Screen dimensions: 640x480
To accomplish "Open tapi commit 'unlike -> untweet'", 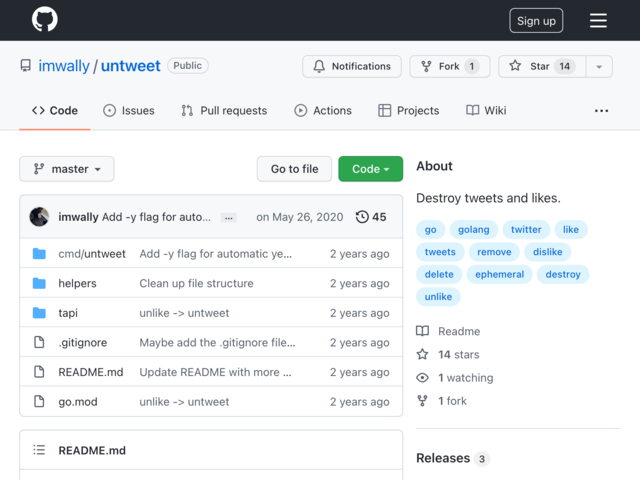I will (x=184, y=313).
